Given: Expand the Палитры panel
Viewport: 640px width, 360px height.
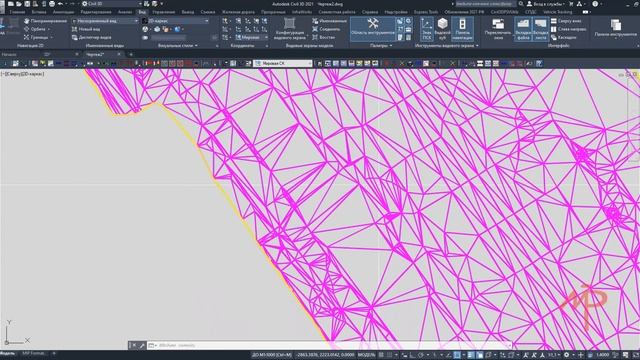Looking at the screenshot, I should [x=381, y=46].
